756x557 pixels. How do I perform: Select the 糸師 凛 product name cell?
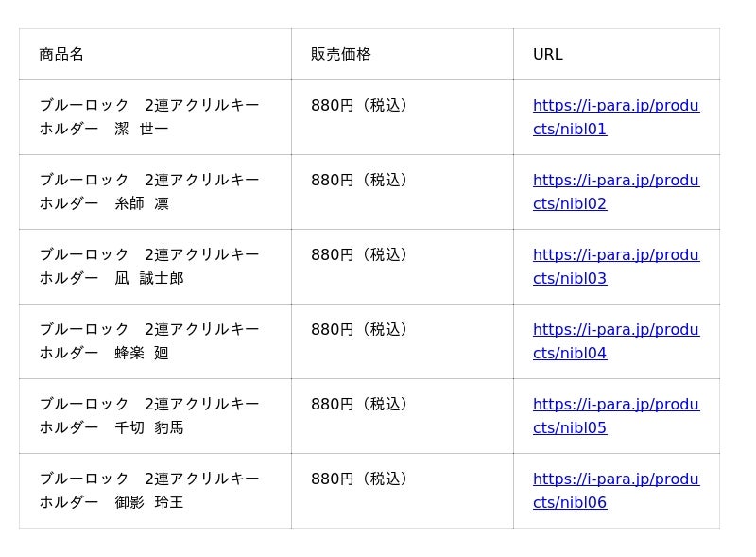pos(155,192)
